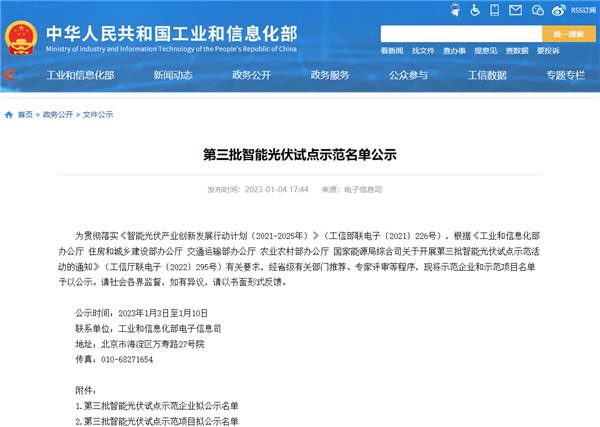Viewport: 600px width, 427px height.
Task: Go to 政务公开 in the breadcrumb
Action: click(x=58, y=115)
